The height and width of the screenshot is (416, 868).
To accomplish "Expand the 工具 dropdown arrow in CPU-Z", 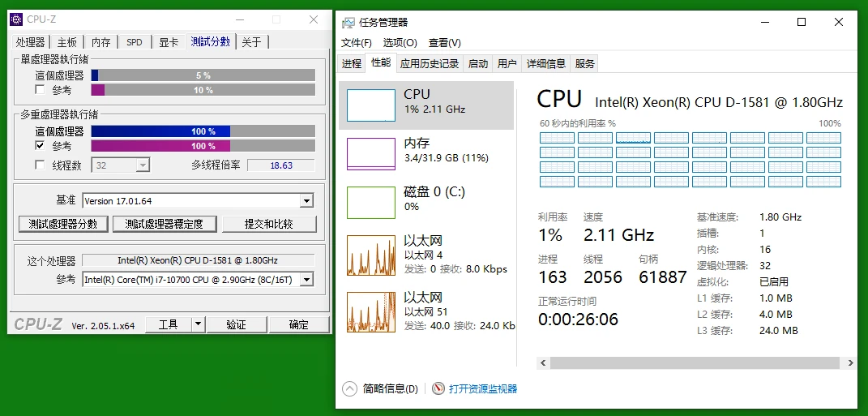I will (199, 324).
